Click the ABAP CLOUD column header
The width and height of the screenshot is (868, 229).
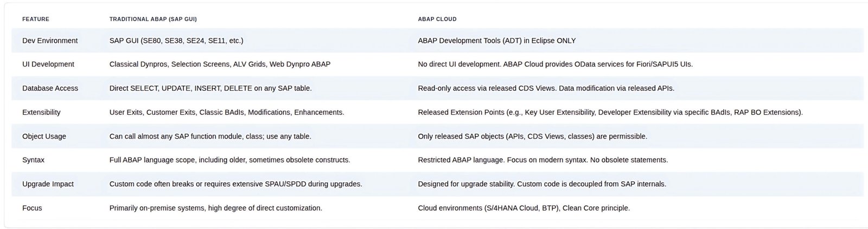pyautogui.click(x=437, y=19)
